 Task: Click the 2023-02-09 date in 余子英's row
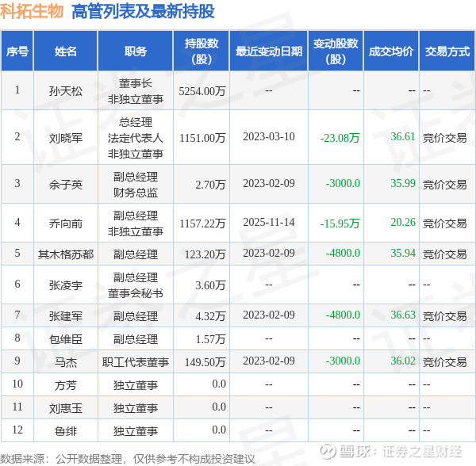click(x=269, y=183)
